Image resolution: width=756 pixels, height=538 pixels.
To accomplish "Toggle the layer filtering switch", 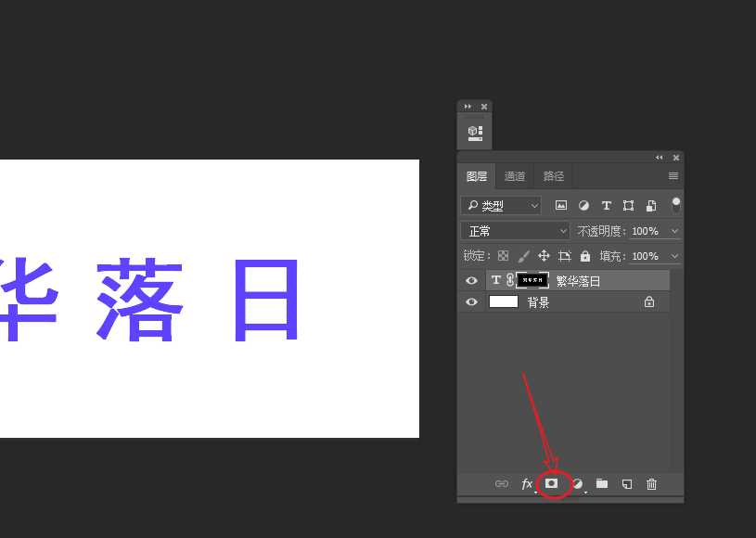I will [x=676, y=204].
